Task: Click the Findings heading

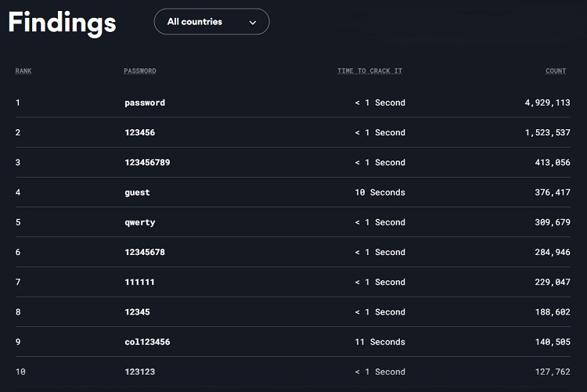Action: pos(62,23)
